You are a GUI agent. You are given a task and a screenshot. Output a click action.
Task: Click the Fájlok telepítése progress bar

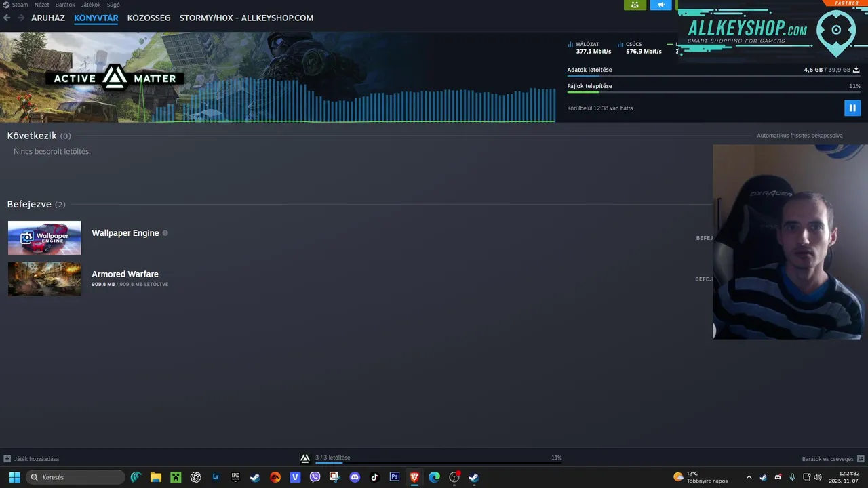pyautogui.click(x=713, y=92)
